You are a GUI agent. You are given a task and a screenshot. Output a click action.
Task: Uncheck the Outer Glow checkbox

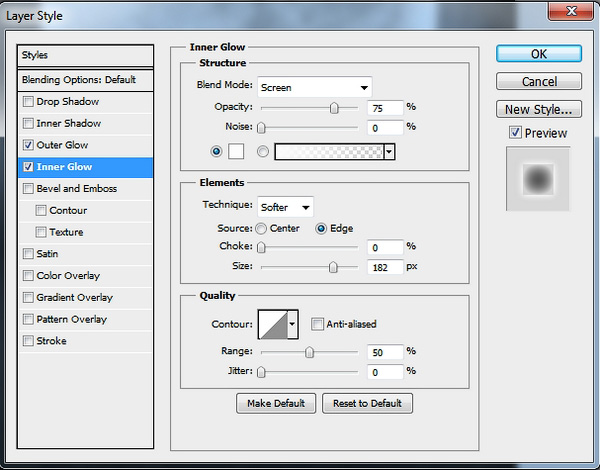(28, 145)
